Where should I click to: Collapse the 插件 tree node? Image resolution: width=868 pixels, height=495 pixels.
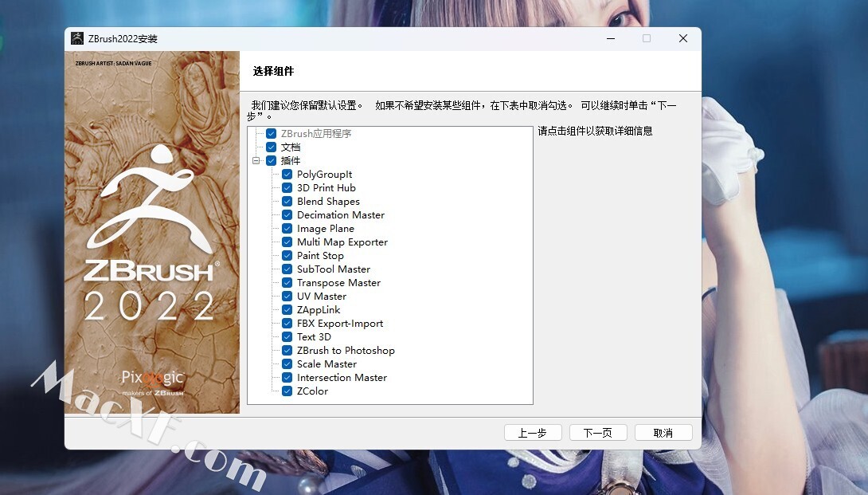click(256, 161)
